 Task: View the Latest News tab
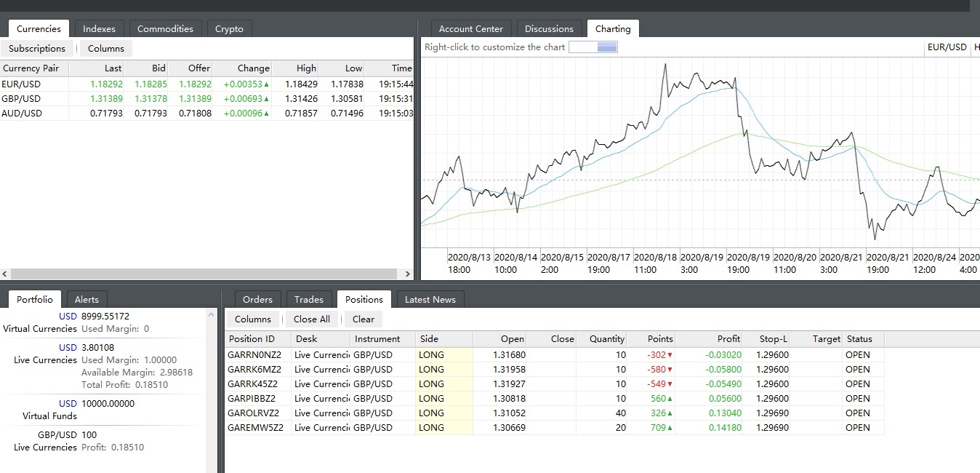430,300
